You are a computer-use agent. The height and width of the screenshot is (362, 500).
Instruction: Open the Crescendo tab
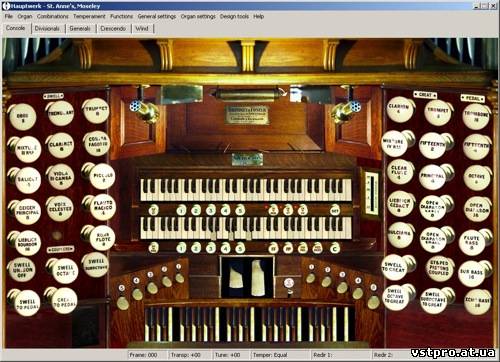coord(113,29)
